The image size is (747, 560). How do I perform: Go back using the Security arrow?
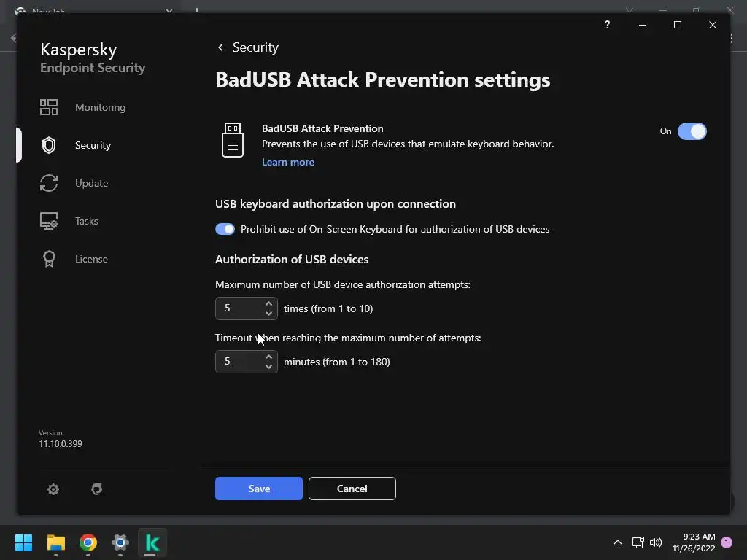[220, 47]
